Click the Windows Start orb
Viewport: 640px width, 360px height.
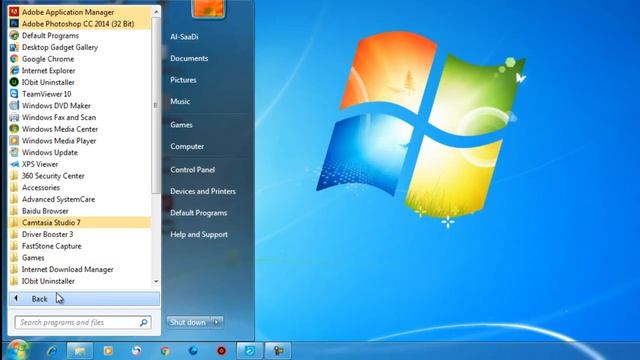17,350
